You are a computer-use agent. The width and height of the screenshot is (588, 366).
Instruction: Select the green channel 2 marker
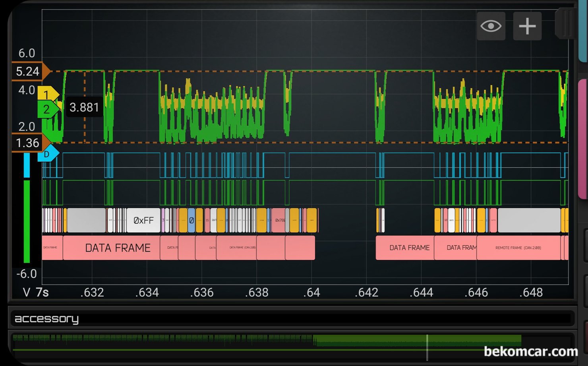tap(47, 109)
